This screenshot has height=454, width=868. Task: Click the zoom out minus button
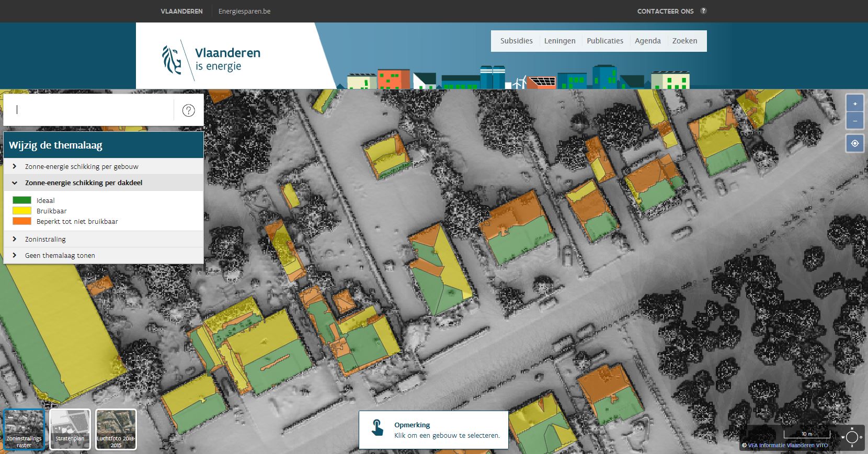(x=855, y=121)
